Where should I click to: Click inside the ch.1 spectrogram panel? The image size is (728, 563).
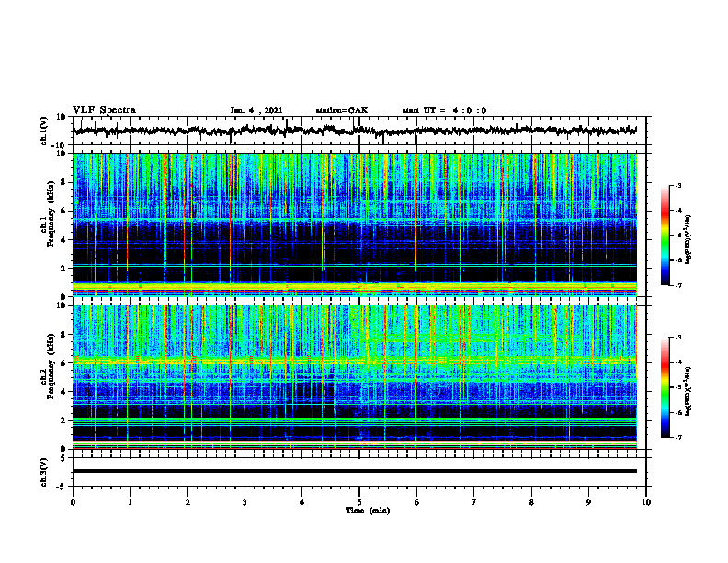pyautogui.click(x=355, y=224)
